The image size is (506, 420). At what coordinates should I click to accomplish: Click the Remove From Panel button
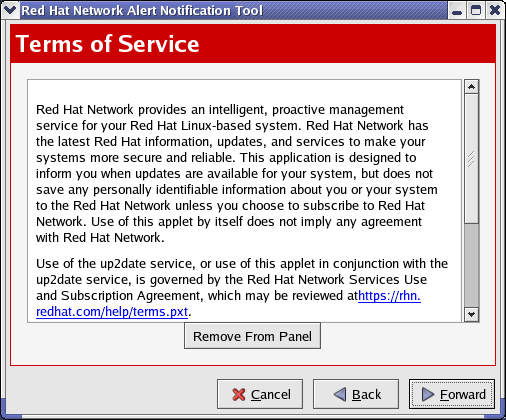pos(252,336)
